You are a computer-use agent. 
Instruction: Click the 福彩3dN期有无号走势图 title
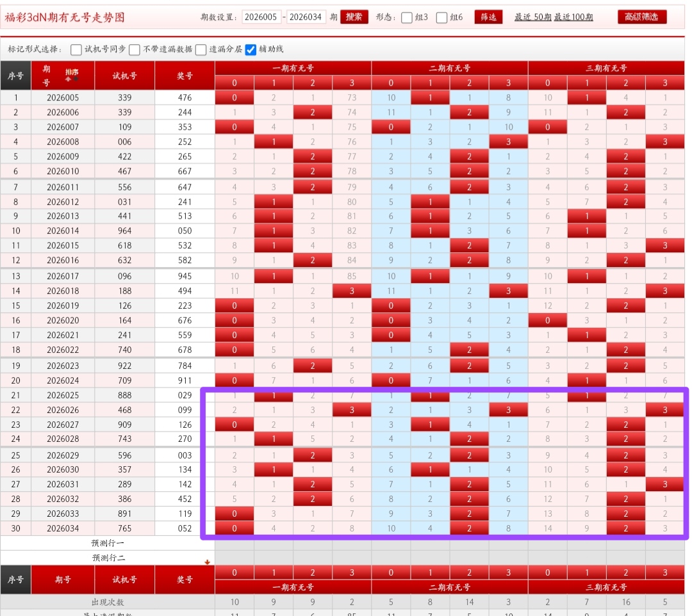pyautogui.click(x=65, y=18)
